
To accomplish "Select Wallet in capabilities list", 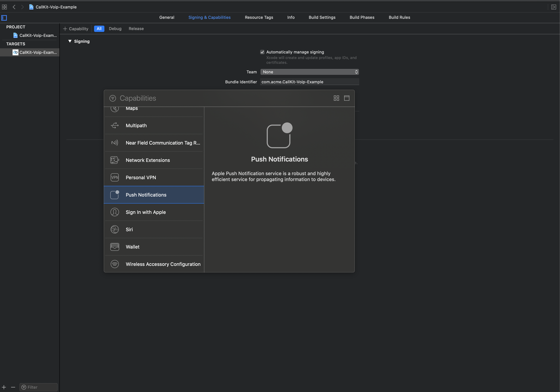I will point(154,247).
